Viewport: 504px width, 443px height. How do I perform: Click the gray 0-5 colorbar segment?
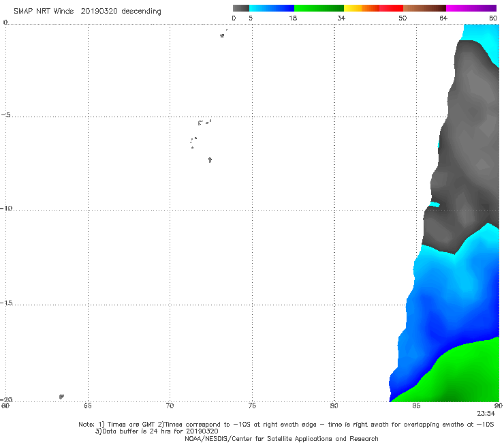point(241,8)
